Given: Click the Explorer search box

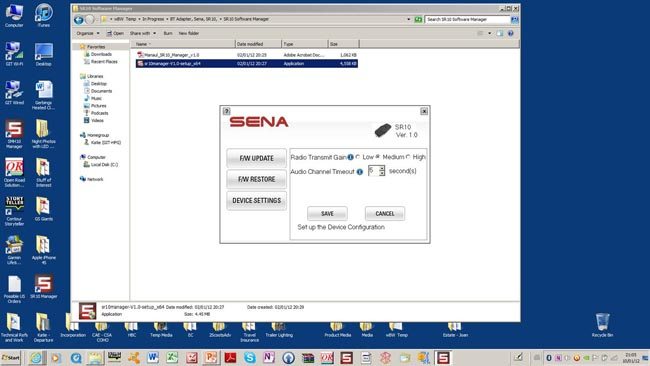Looking at the screenshot, I should click(x=468, y=19).
